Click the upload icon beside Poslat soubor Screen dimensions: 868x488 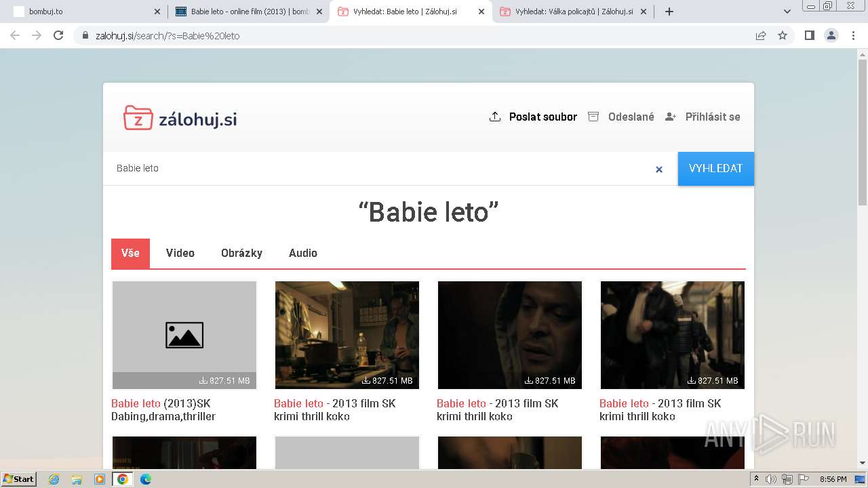(495, 117)
